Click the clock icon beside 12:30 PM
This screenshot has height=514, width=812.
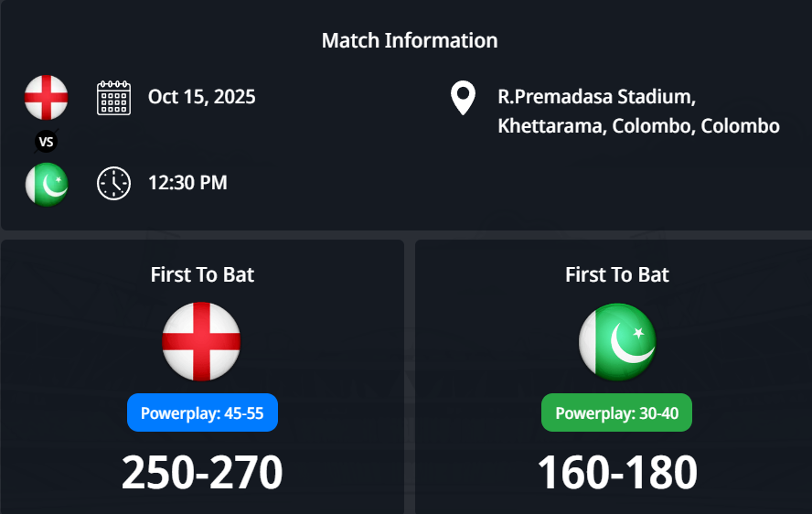114,183
